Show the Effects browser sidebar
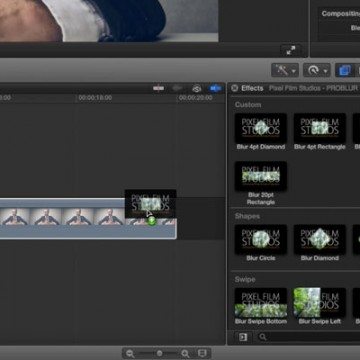Viewport: 360px width, 360px height. click(x=243, y=337)
